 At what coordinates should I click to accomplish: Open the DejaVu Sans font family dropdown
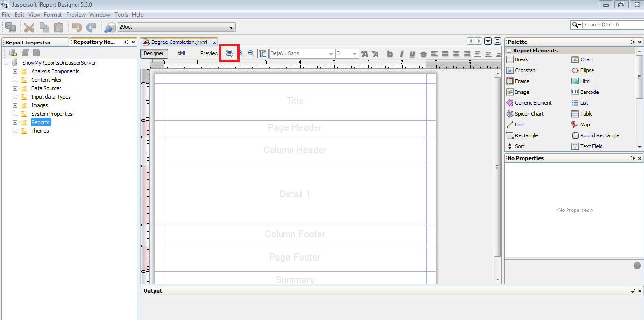[330, 53]
